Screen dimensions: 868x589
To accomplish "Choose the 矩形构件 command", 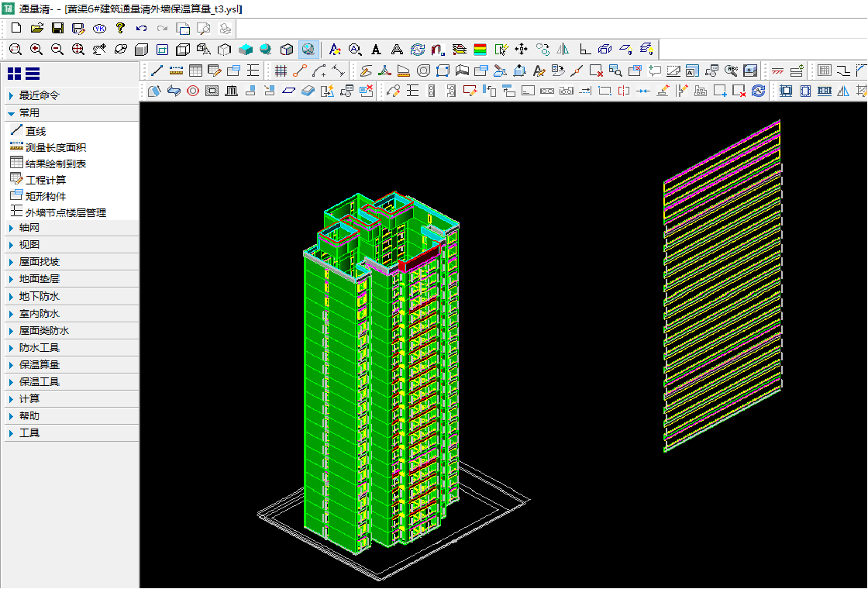I will point(38,196).
